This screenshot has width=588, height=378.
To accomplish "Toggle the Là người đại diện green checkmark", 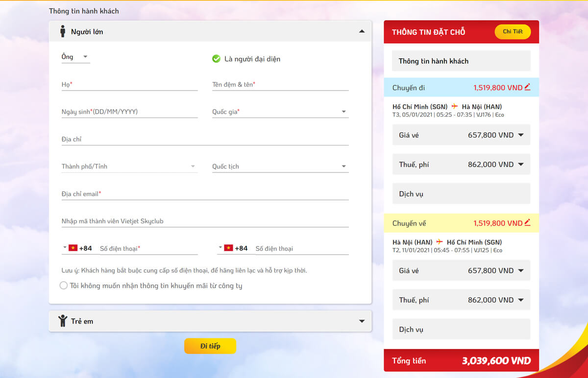I will tap(216, 59).
